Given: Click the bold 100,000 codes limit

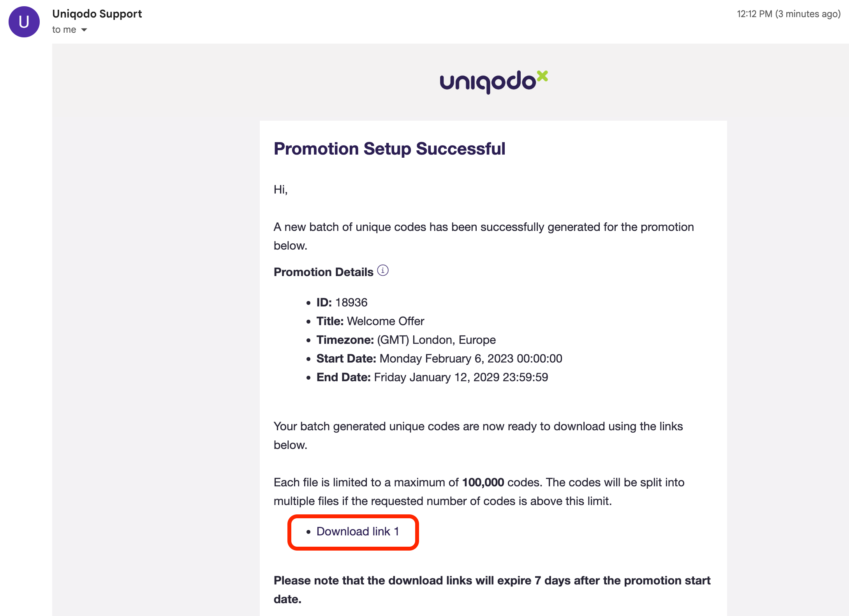Looking at the screenshot, I should [x=483, y=482].
